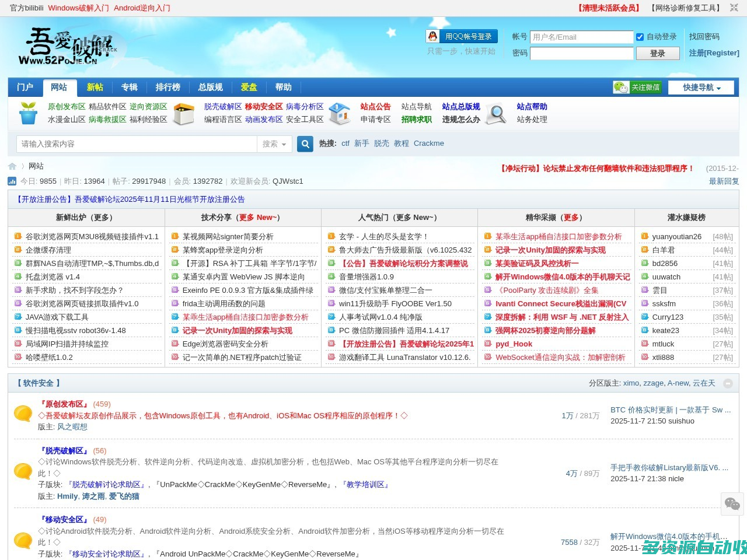Toggle the 自动登录 checkbox

pyautogui.click(x=640, y=37)
